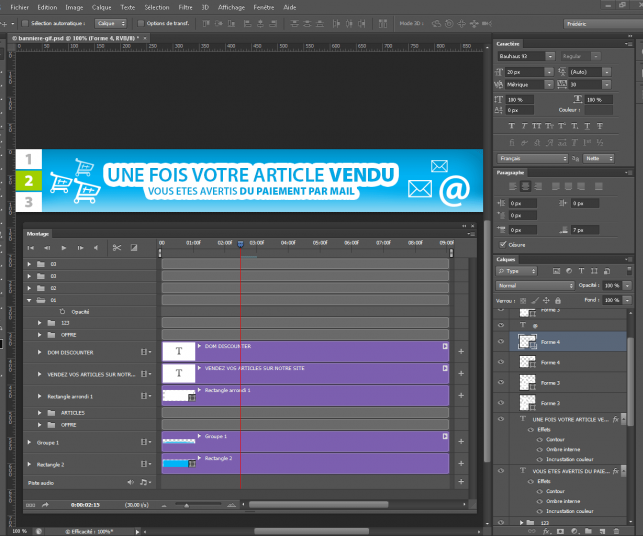Toggle visibility of UNE FOIS VOTRE ARTICLE layer
This screenshot has width=643, height=536.
click(x=501, y=419)
